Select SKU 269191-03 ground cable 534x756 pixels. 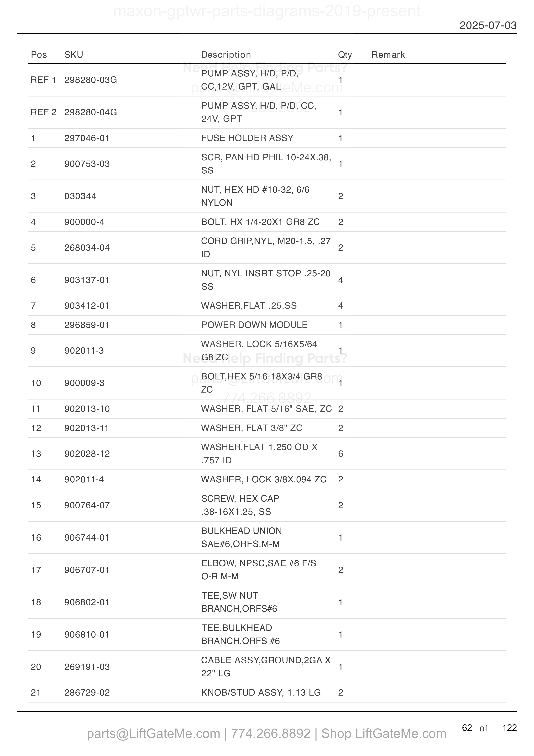[87, 667]
